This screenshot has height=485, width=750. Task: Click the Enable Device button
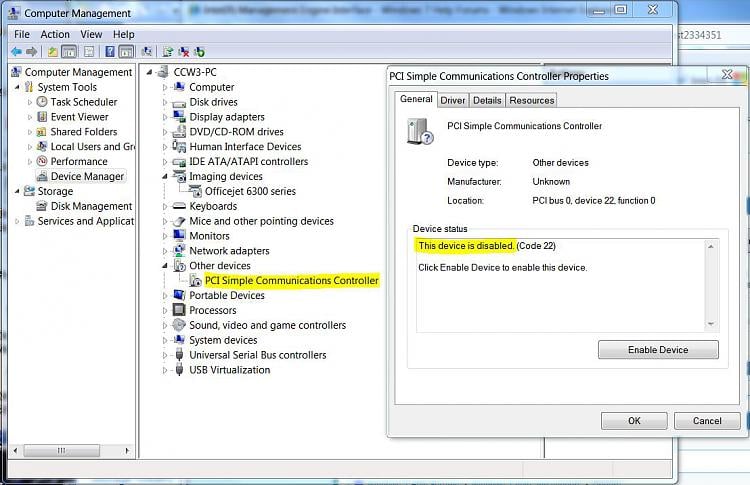point(658,350)
